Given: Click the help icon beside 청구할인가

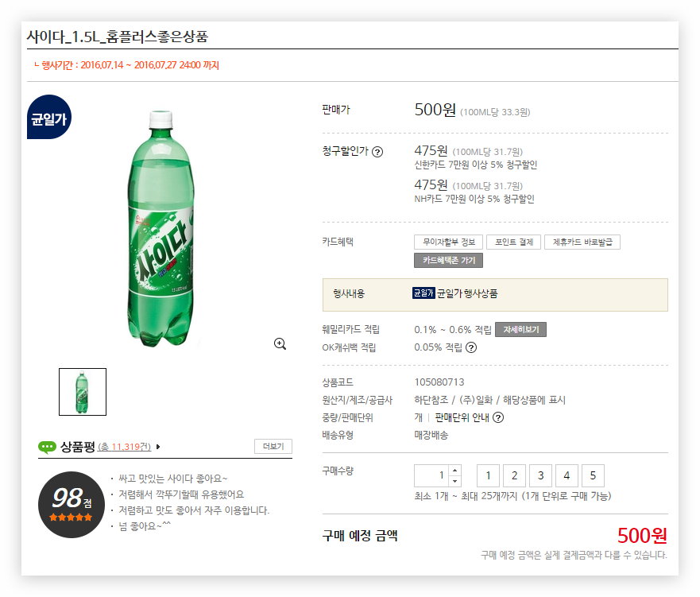Looking at the screenshot, I should coord(377,152).
